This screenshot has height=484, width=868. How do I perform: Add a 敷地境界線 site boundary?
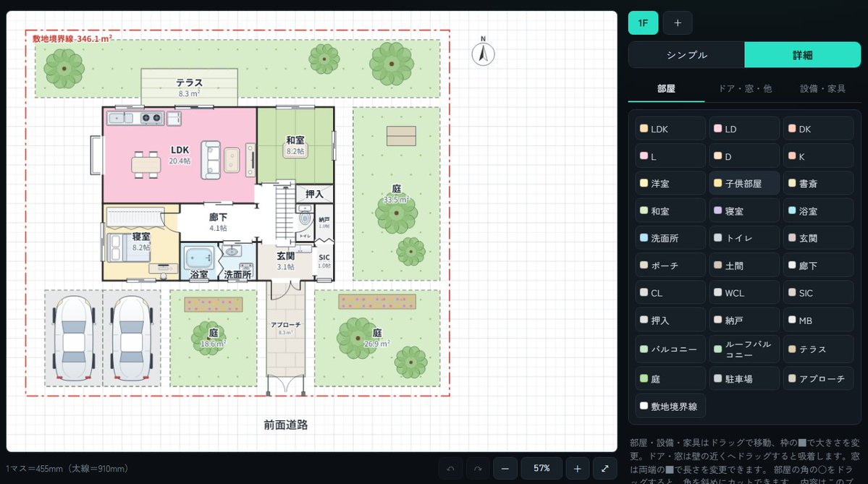click(670, 406)
